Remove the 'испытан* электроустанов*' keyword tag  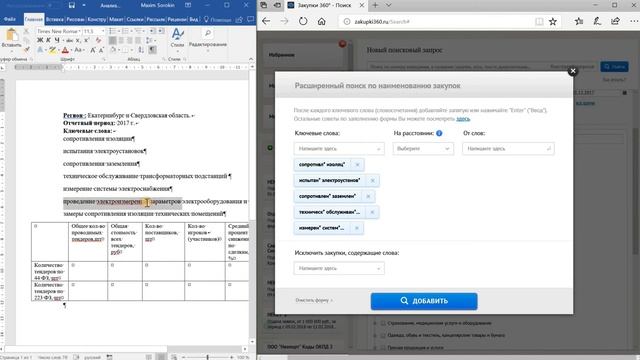pos(372,180)
